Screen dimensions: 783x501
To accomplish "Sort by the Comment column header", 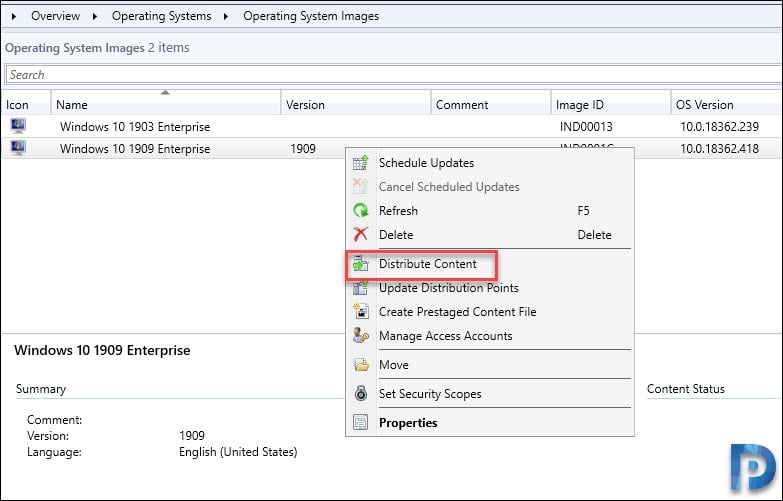I will pos(491,104).
